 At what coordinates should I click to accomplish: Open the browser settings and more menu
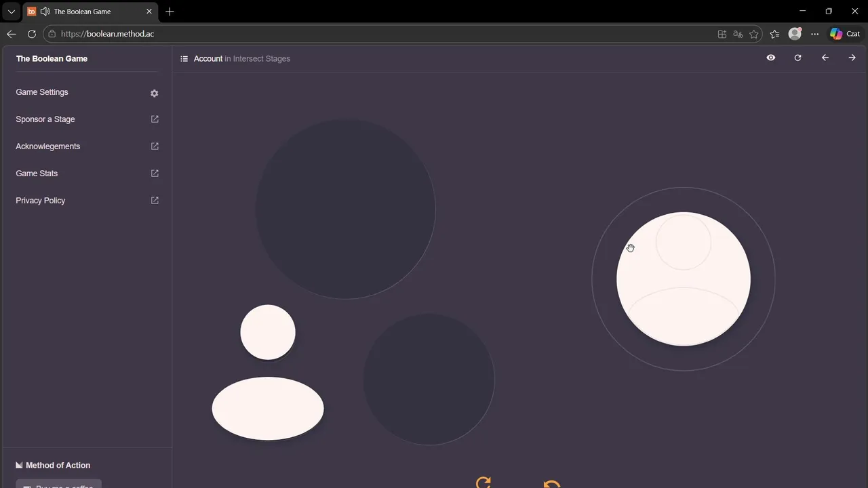(815, 34)
